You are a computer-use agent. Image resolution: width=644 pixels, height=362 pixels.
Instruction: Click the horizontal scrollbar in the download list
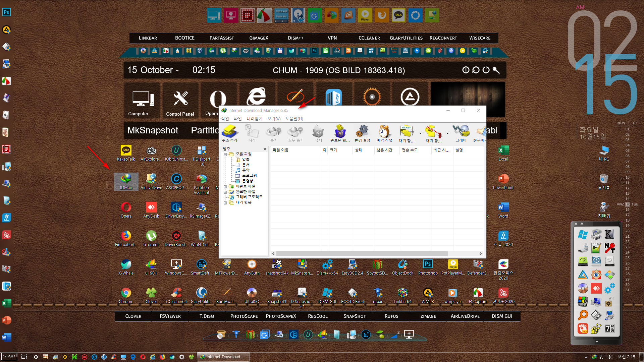point(362,254)
